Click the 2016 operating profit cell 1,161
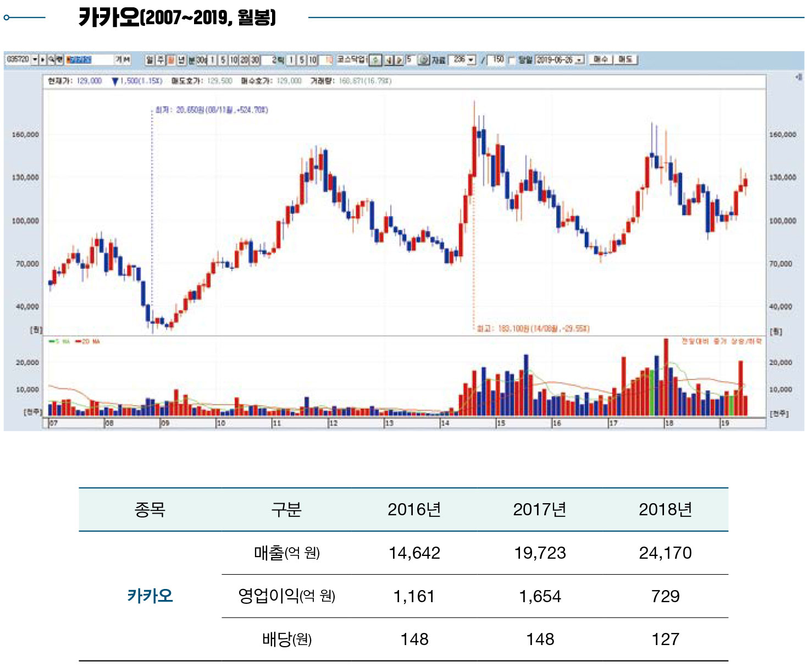Screen dimensions: 808x672 414,596
